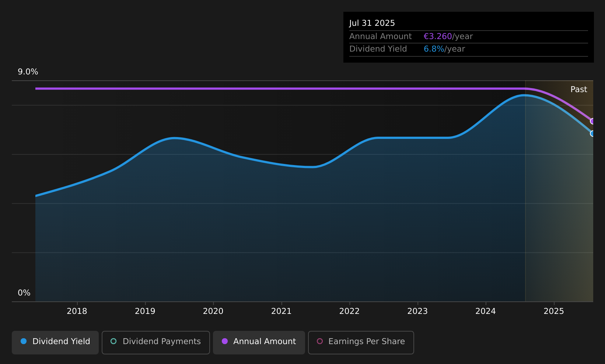Click the 2022 x-axis label

tap(350, 311)
